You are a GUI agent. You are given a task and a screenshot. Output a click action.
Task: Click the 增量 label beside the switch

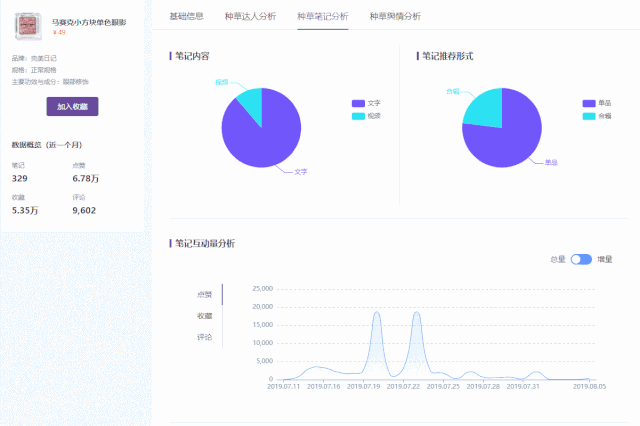pos(605,260)
